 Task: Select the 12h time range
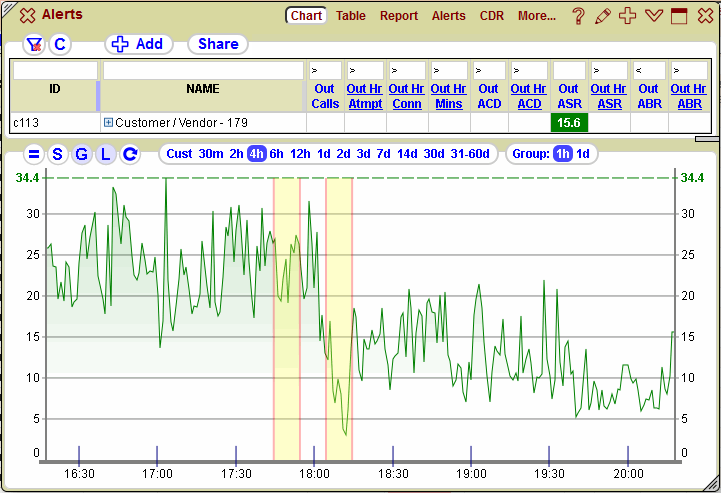coord(300,154)
